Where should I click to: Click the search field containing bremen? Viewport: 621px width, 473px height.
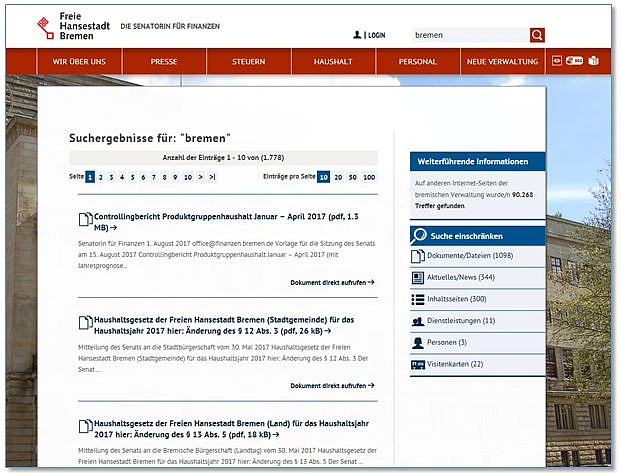(x=468, y=35)
